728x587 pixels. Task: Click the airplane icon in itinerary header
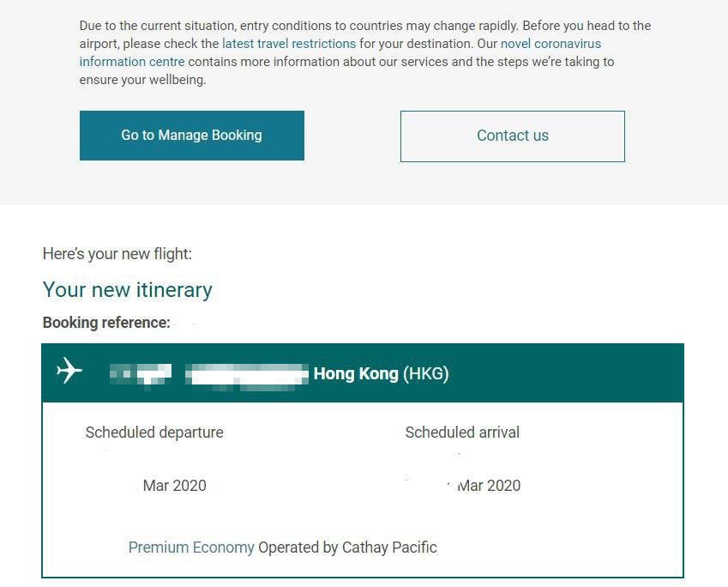coord(69,372)
